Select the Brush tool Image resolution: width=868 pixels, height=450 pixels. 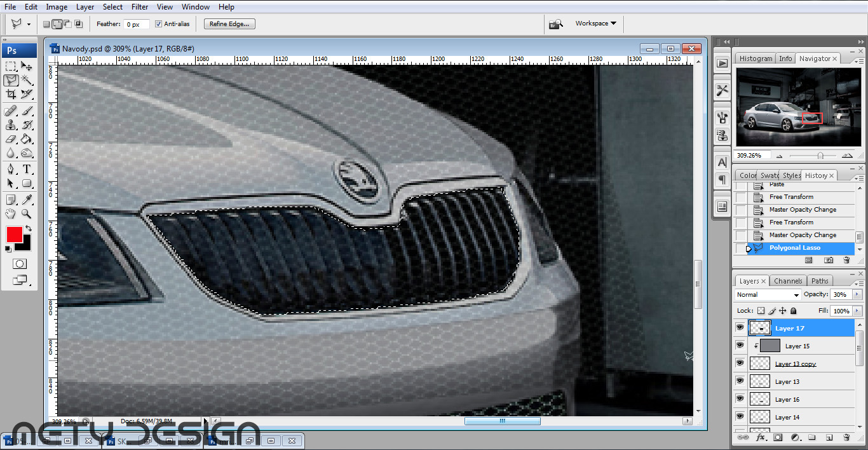27,111
